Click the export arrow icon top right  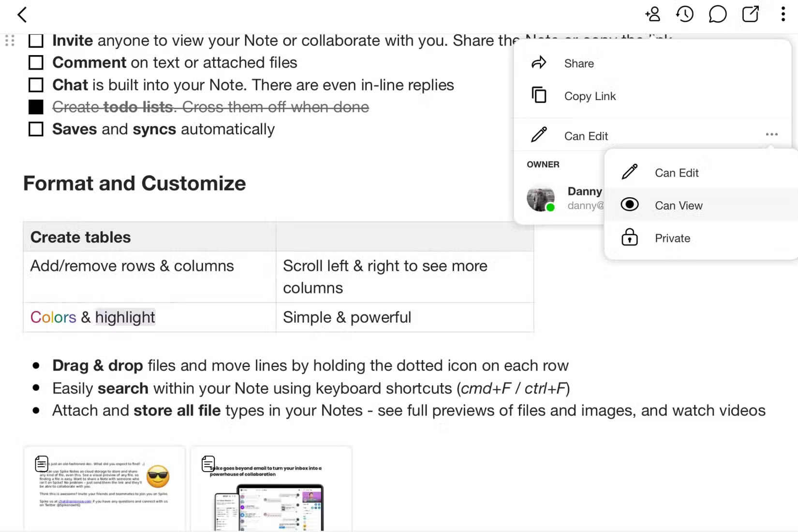pyautogui.click(x=750, y=15)
